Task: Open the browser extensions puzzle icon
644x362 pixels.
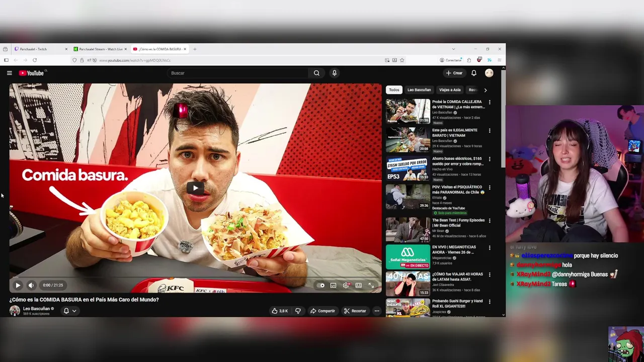Action: tap(469, 60)
